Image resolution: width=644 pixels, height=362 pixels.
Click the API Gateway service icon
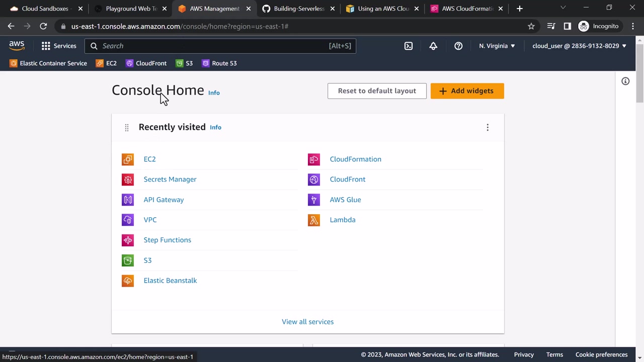(x=128, y=200)
